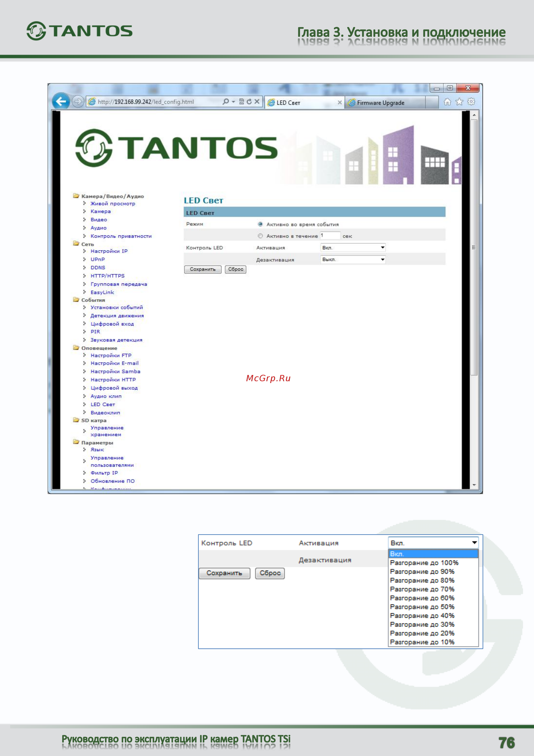Open EasyLink menu link

pyautogui.click(x=102, y=292)
